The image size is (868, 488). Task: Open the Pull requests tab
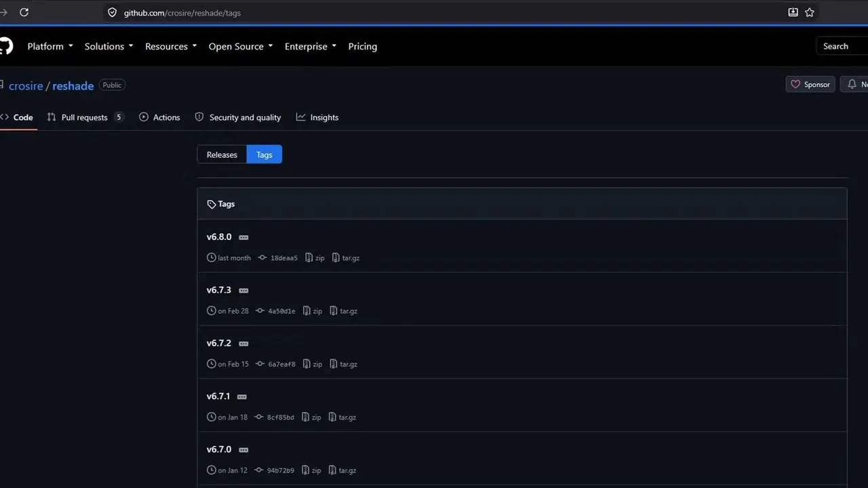pyautogui.click(x=85, y=117)
